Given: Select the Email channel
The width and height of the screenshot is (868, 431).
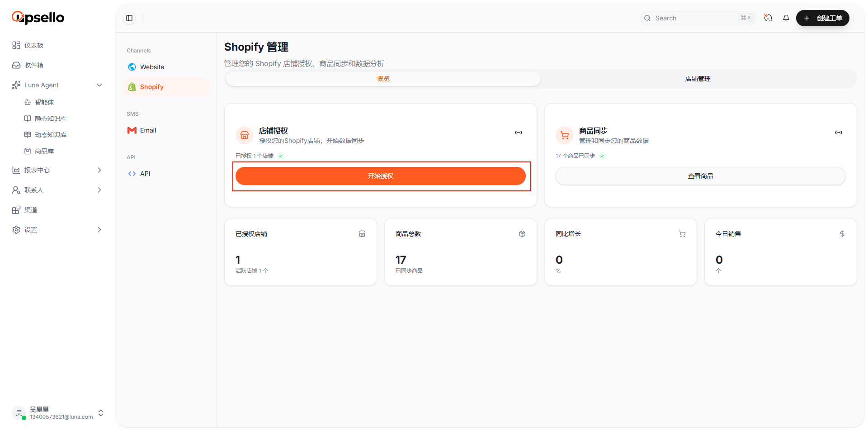Looking at the screenshot, I should tap(166, 130).
